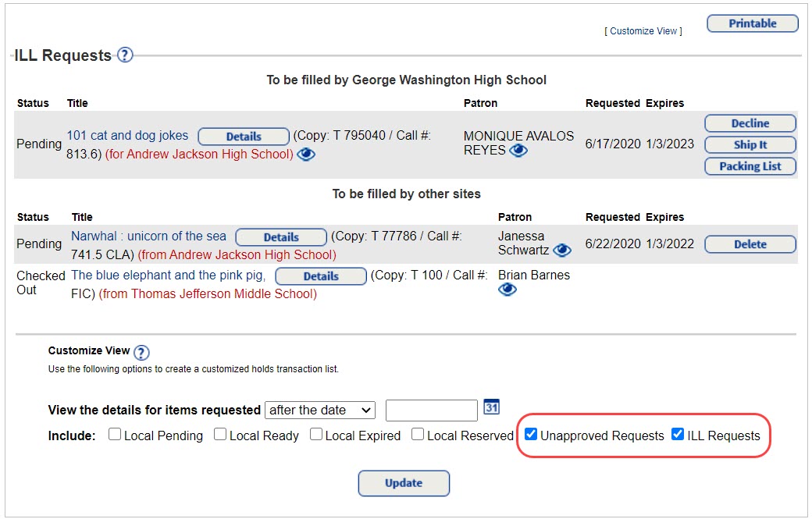Enable the Local Pending checkbox
The width and height of the screenshot is (812, 519).
pyautogui.click(x=114, y=434)
